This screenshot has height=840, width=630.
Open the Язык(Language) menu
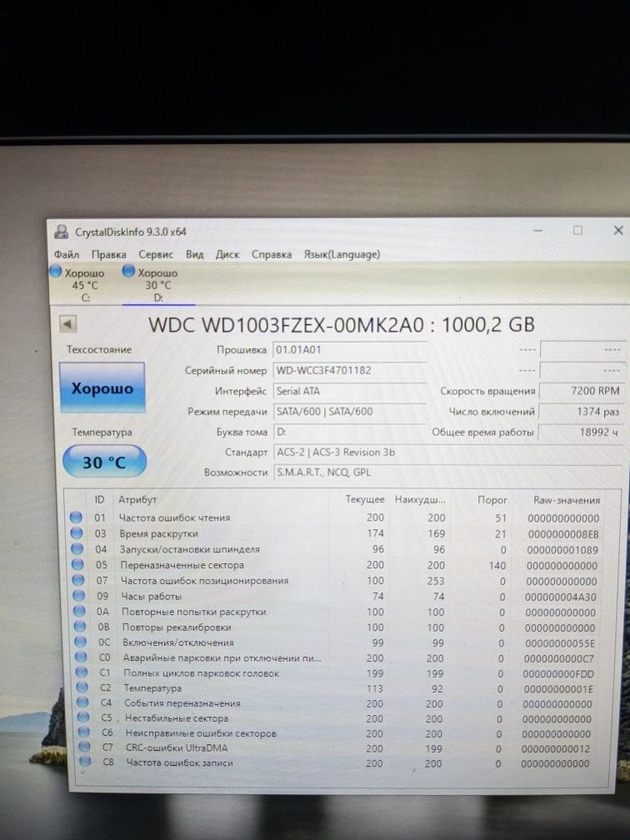[342, 254]
